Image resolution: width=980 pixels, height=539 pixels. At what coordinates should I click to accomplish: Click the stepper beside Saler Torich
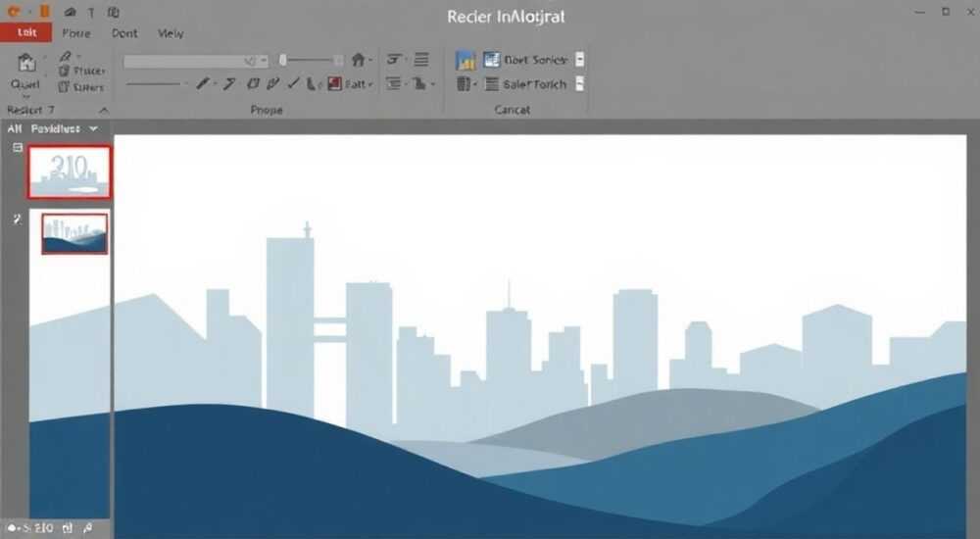tap(579, 83)
